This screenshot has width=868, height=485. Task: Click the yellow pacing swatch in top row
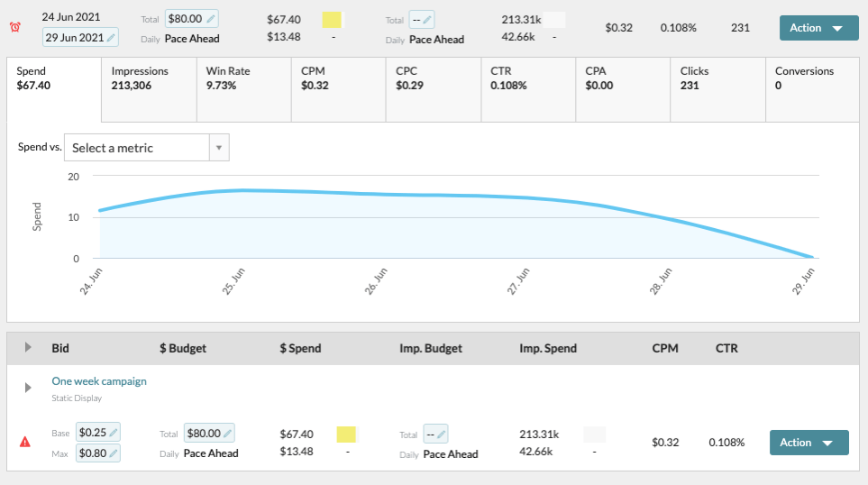[332, 20]
